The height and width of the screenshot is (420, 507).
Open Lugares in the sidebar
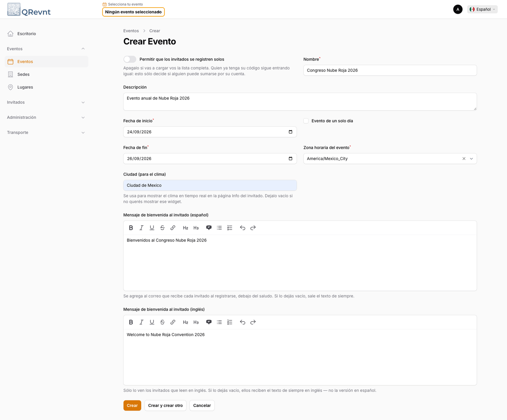click(x=46, y=87)
